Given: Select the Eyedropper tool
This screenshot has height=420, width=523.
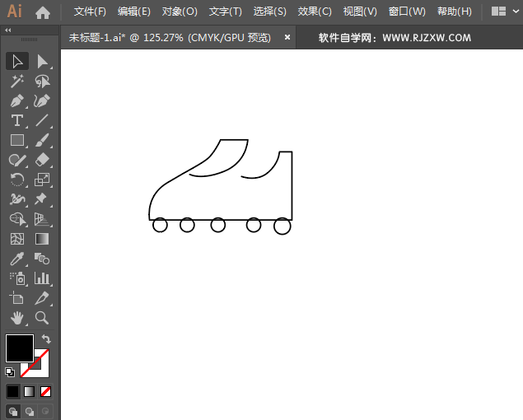Looking at the screenshot, I should tap(17, 259).
